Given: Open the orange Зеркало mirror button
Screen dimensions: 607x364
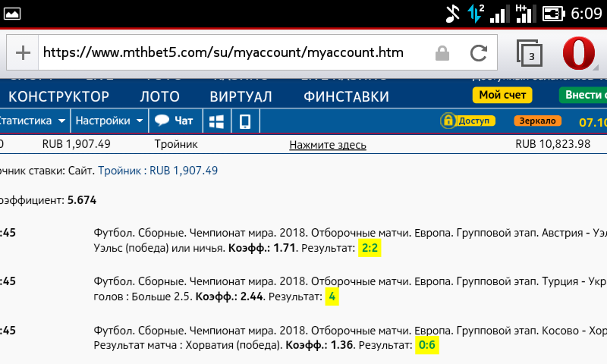Looking at the screenshot, I should pos(538,121).
